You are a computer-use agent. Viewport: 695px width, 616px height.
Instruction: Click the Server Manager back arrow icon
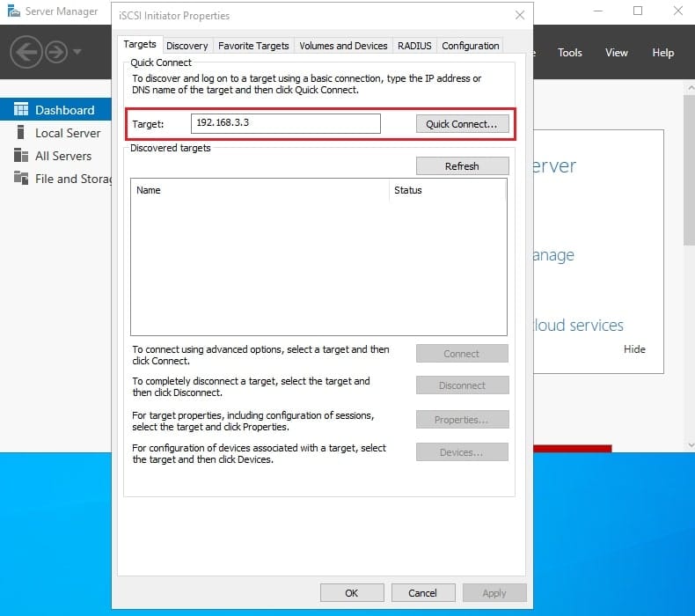(26, 52)
